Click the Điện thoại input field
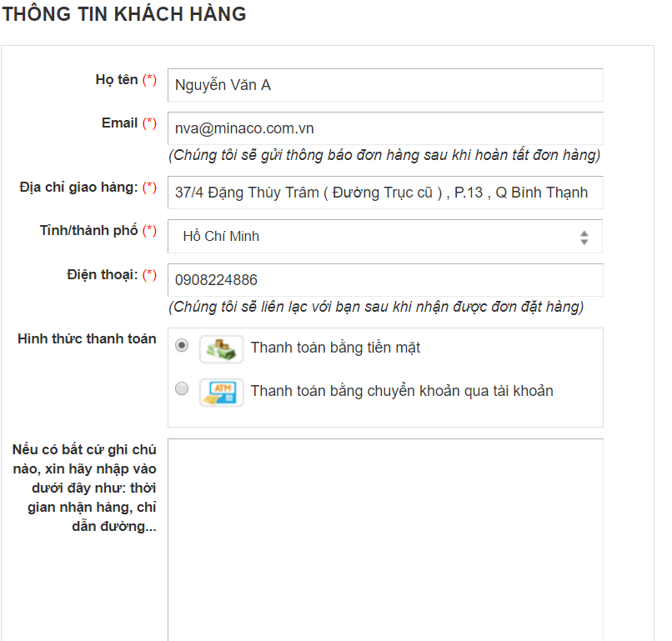 pos(385,280)
